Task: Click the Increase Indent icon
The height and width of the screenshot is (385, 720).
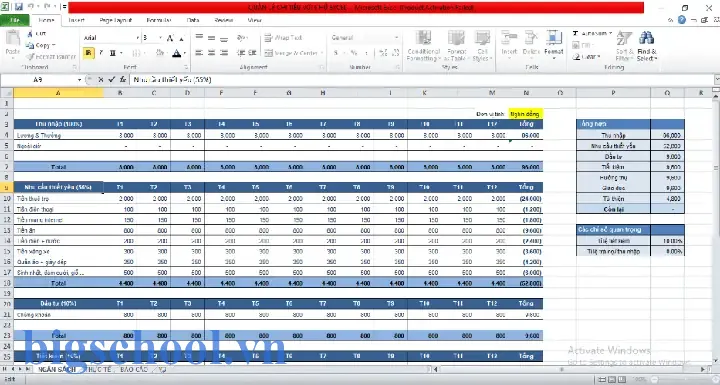Action: coord(252,53)
